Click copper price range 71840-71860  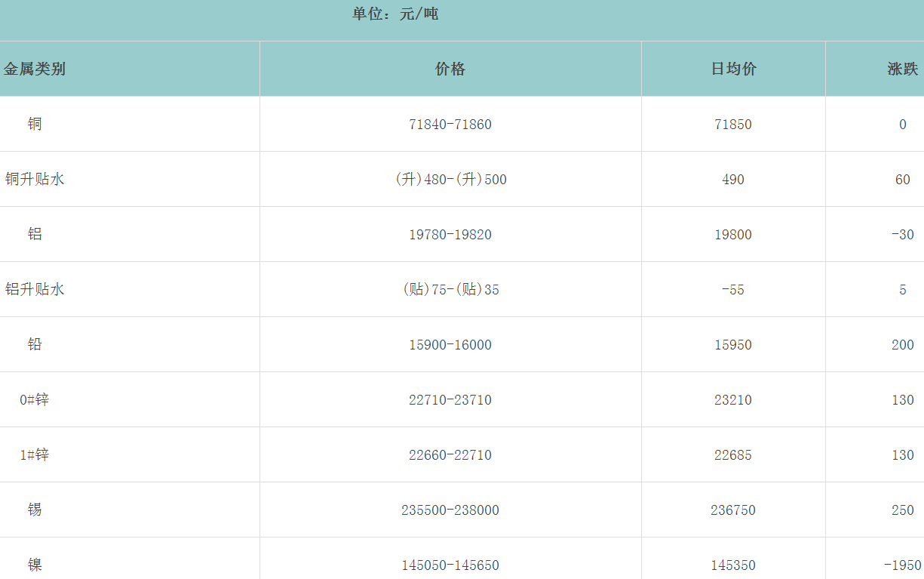click(x=450, y=125)
